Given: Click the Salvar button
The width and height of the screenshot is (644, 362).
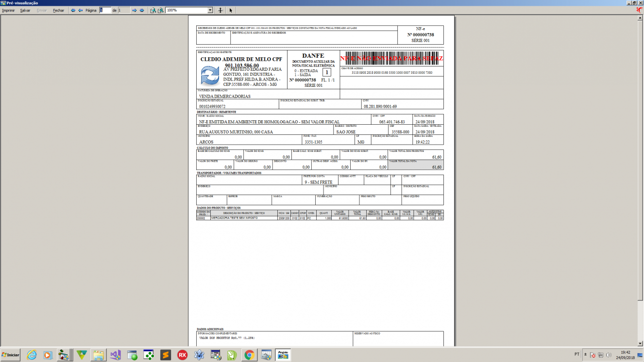Looking at the screenshot, I should 25,10.
